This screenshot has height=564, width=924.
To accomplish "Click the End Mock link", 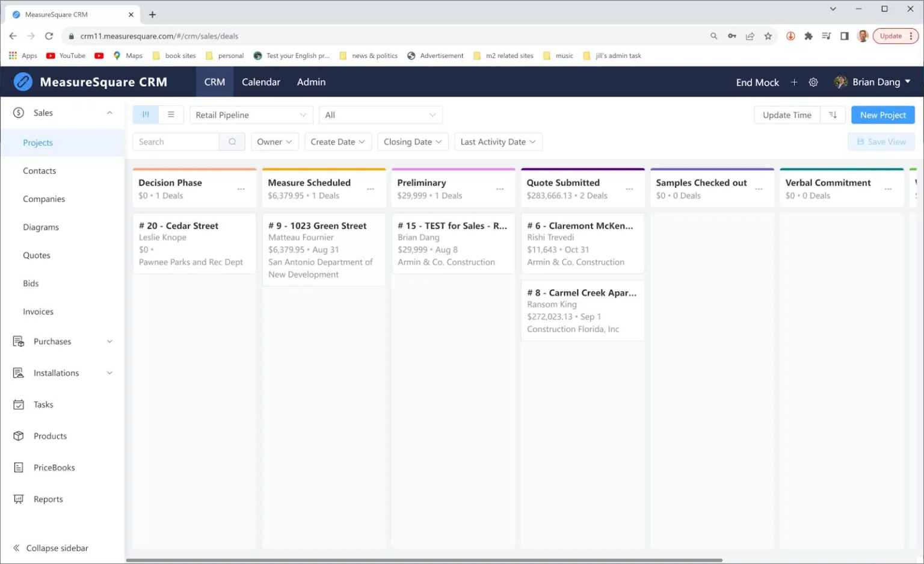I will (x=757, y=82).
